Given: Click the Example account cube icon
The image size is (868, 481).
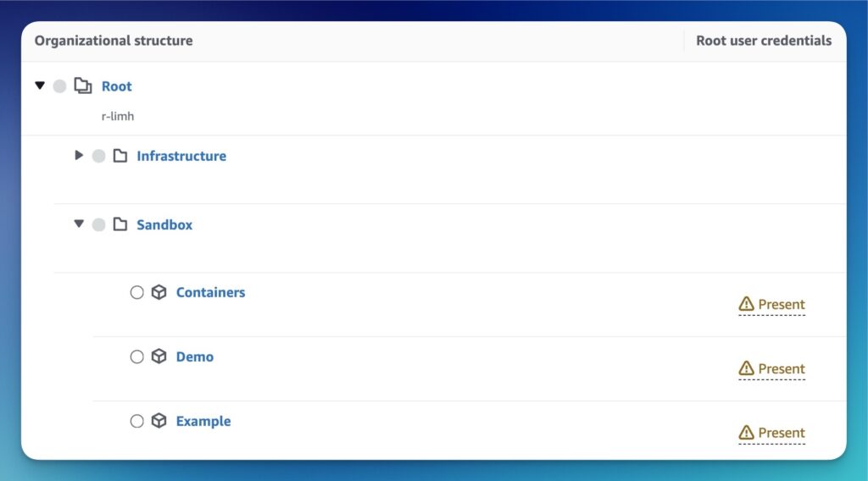Looking at the screenshot, I should pyautogui.click(x=159, y=420).
